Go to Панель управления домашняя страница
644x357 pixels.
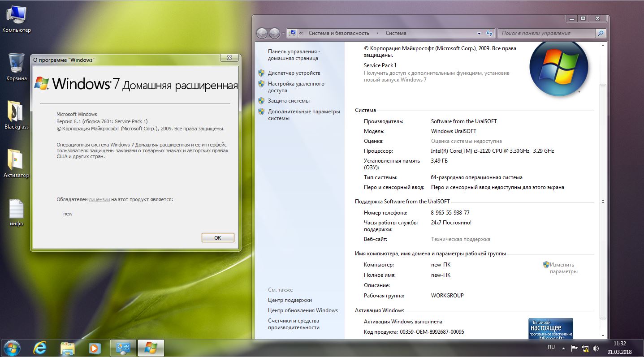point(294,55)
